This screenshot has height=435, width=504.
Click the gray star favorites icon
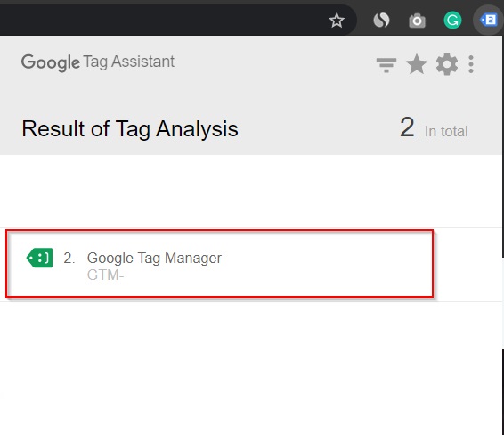click(417, 64)
